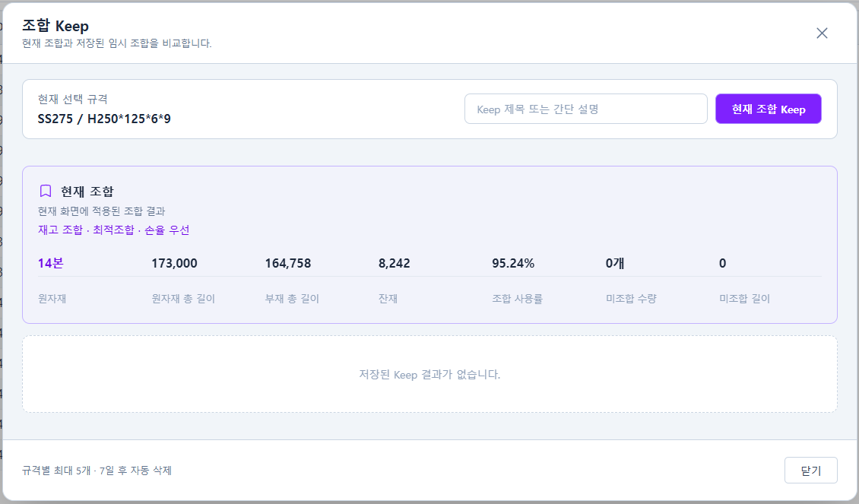Close the 조합 Keep dialog with X
The height and width of the screenshot is (504, 859).
coord(822,33)
